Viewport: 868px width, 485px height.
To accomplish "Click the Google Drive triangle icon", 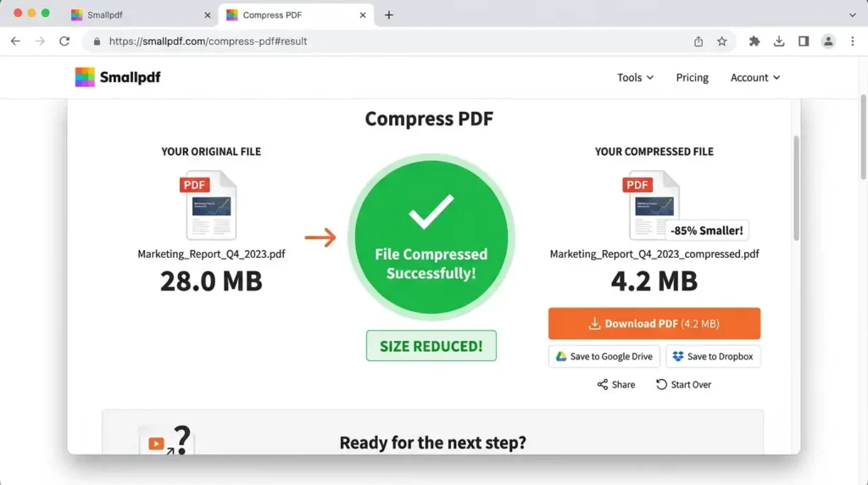I will coord(561,356).
